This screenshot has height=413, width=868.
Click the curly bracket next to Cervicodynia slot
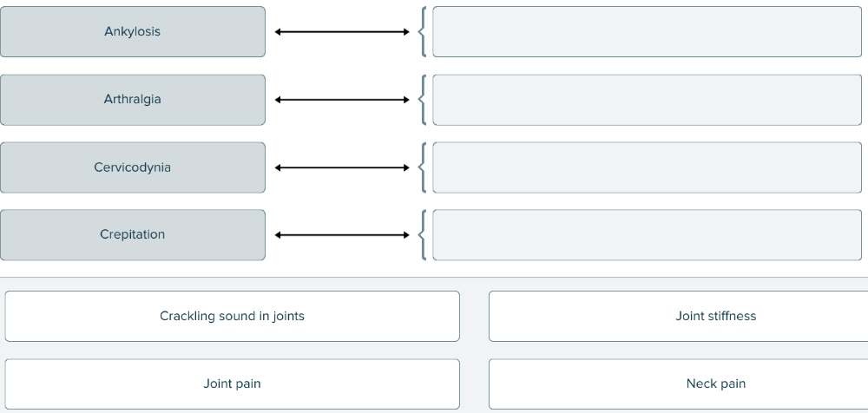point(422,167)
